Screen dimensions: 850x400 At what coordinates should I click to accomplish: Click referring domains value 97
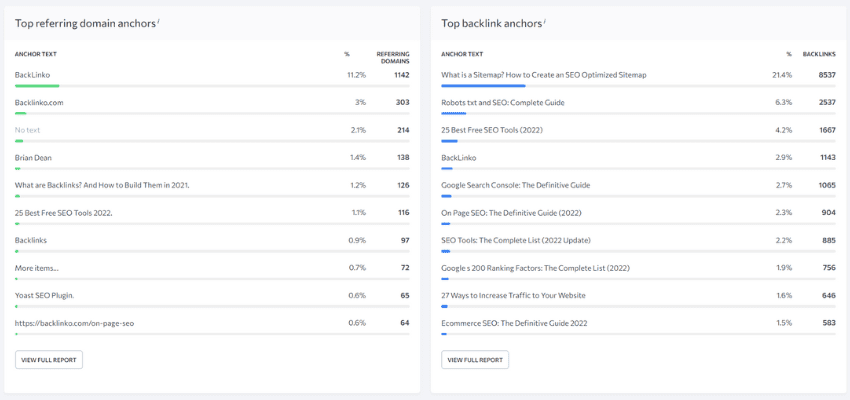click(x=405, y=241)
